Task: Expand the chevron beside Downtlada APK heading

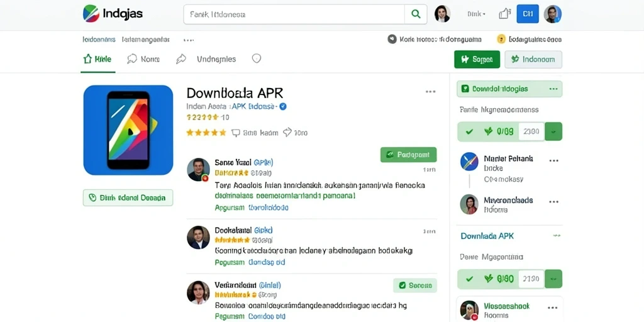Action: [x=557, y=236]
